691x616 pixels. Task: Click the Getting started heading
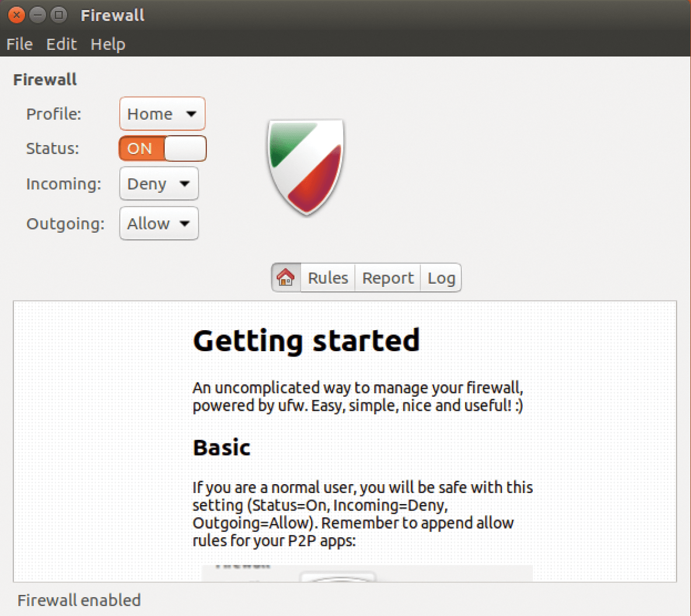[306, 341]
